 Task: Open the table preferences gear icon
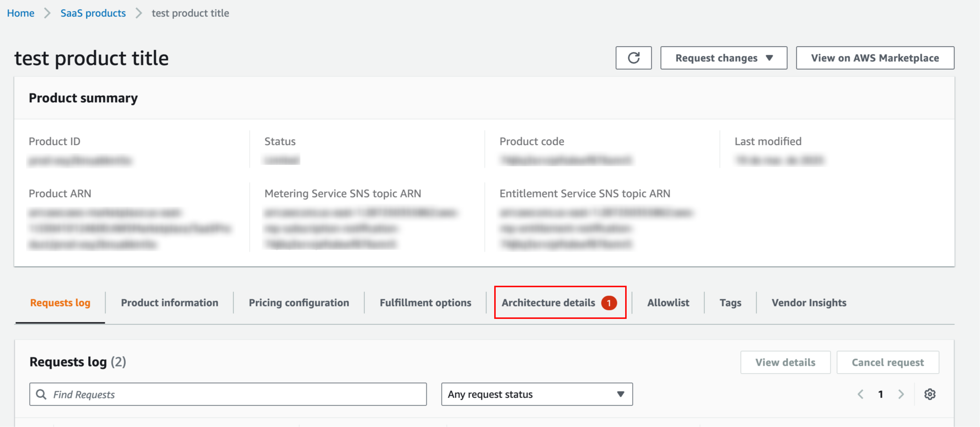click(x=930, y=394)
